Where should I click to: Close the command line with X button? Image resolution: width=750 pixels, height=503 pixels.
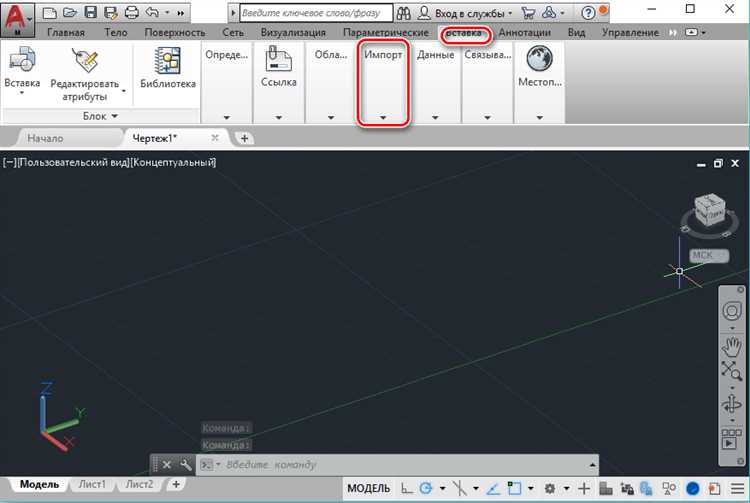166,465
